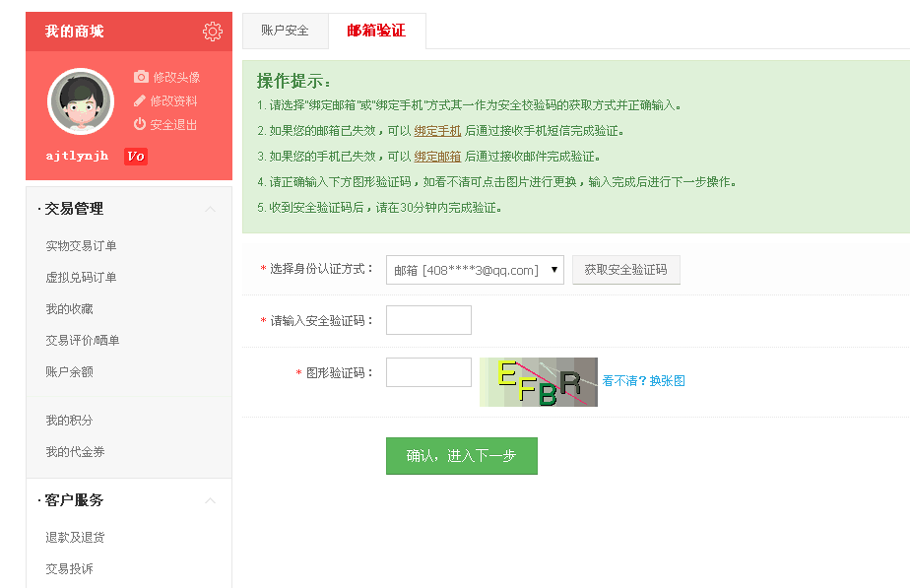The height and width of the screenshot is (588, 910).
Task: Collapse the 交易管理 section chevron
Action: pos(211,209)
